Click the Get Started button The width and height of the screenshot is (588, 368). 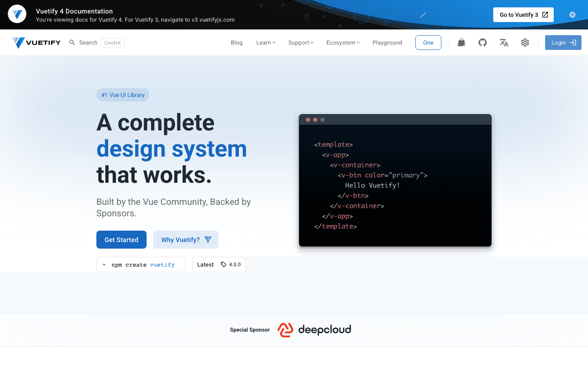click(121, 239)
